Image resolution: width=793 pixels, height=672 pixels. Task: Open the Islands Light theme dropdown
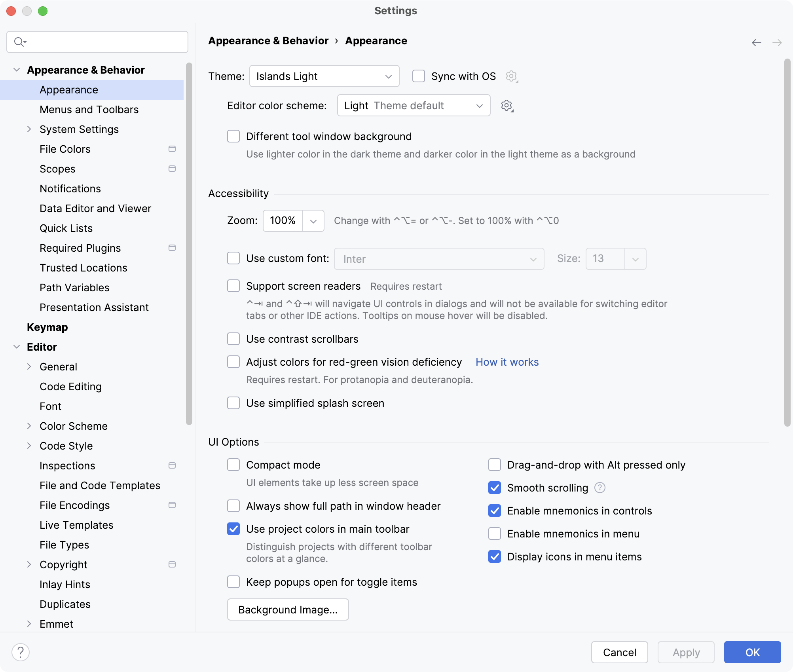[324, 76]
